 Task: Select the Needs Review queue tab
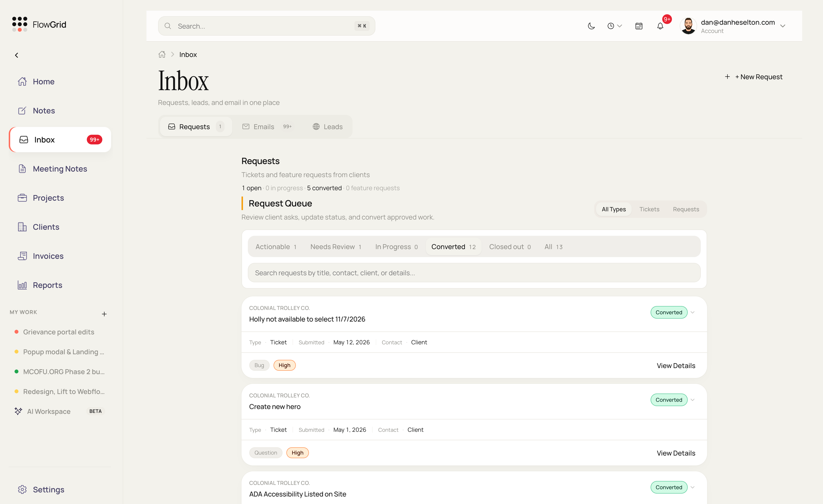coord(336,247)
